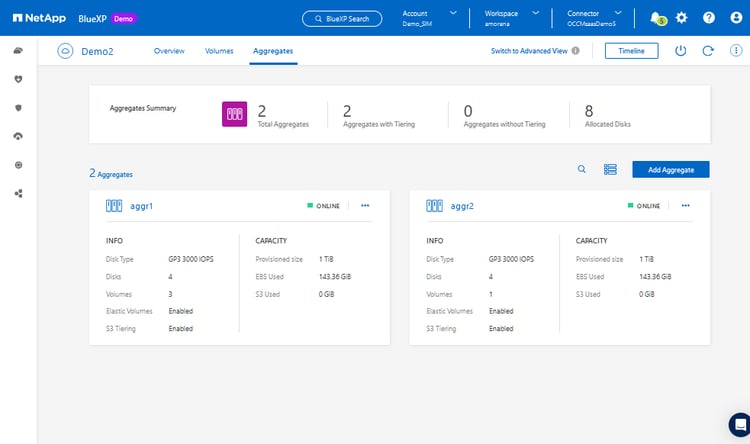This screenshot has width=750, height=444.
Task: Click in the BlueXP Search field
Action: tap(341, 18)
